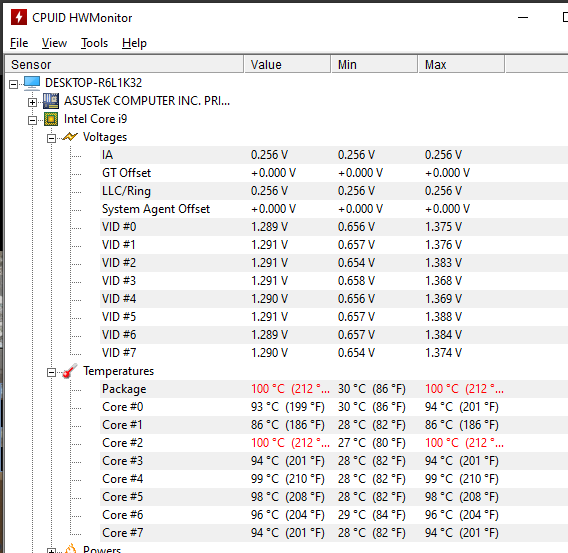This screenshot has height=553, width=568.
Task: Click the DESKTOP-R6L1K32 computer monitor icon
Action: pos(32,83)
